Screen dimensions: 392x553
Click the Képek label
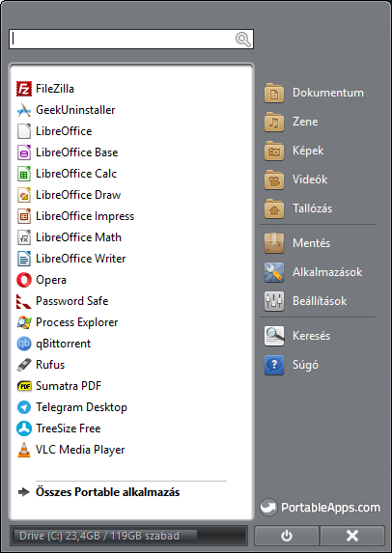pyautogui.click(x=308, y=151)
